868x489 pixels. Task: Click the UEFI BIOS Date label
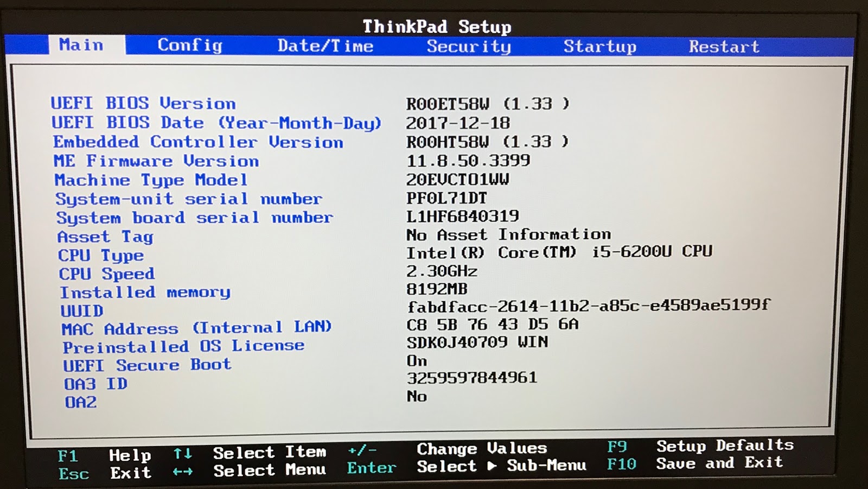(x=216, y=123)
